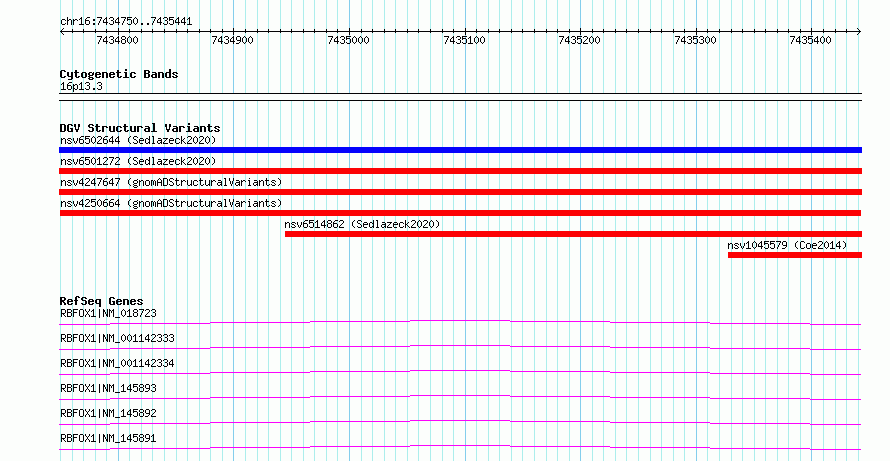Screen dimensions: 890x461
Task: Click the magenta NM_018723 transcript line
Action: point(460,322)
